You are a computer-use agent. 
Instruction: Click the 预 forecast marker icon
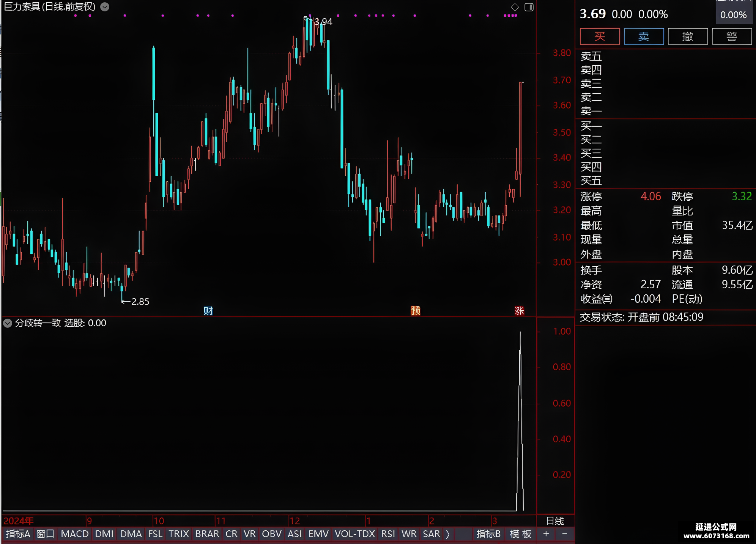[416, 311]
